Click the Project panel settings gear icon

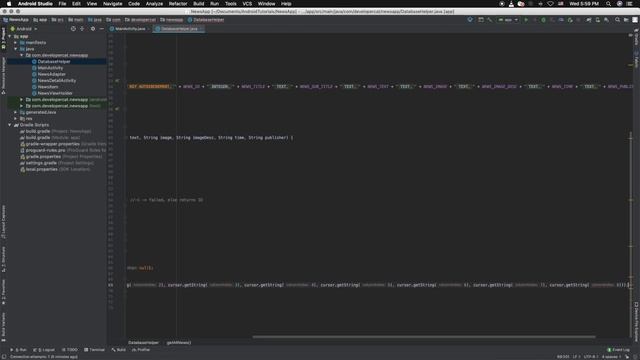tap(93, 29)
